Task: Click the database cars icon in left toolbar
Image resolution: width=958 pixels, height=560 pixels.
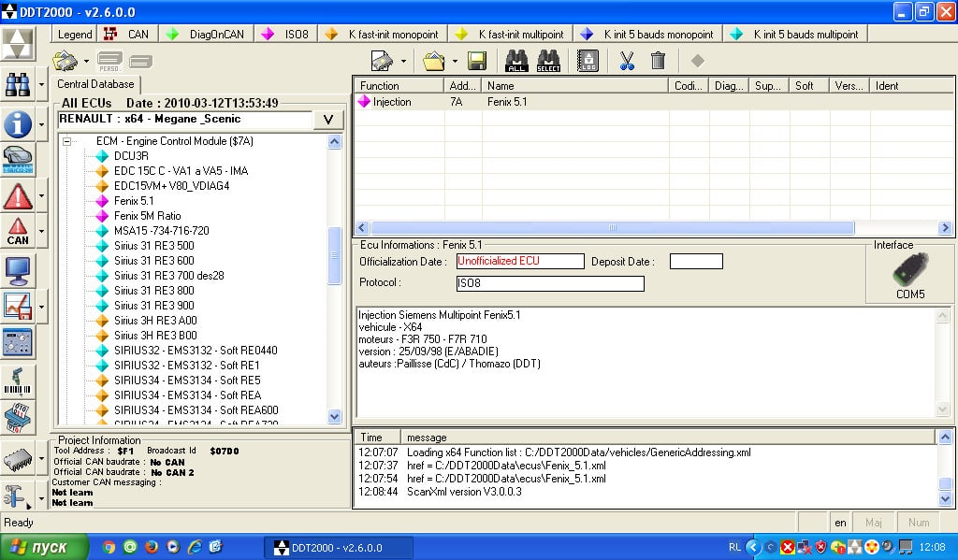Action: [65, 61]
